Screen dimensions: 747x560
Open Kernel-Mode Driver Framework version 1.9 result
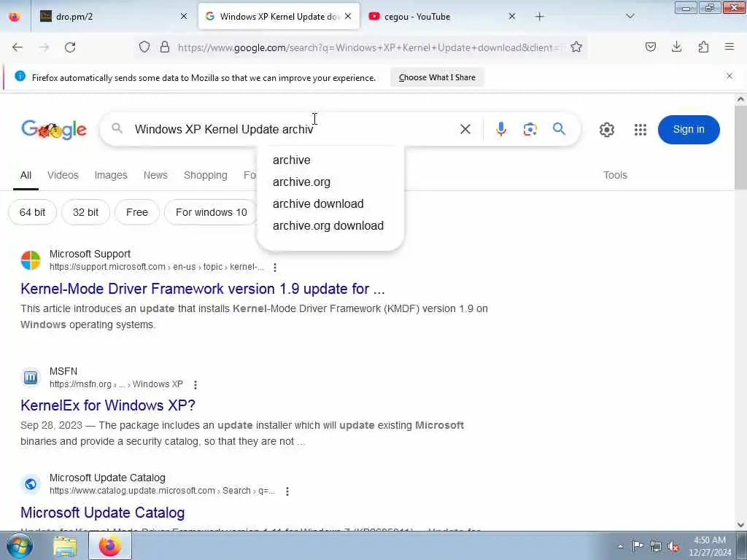(203, 289)
